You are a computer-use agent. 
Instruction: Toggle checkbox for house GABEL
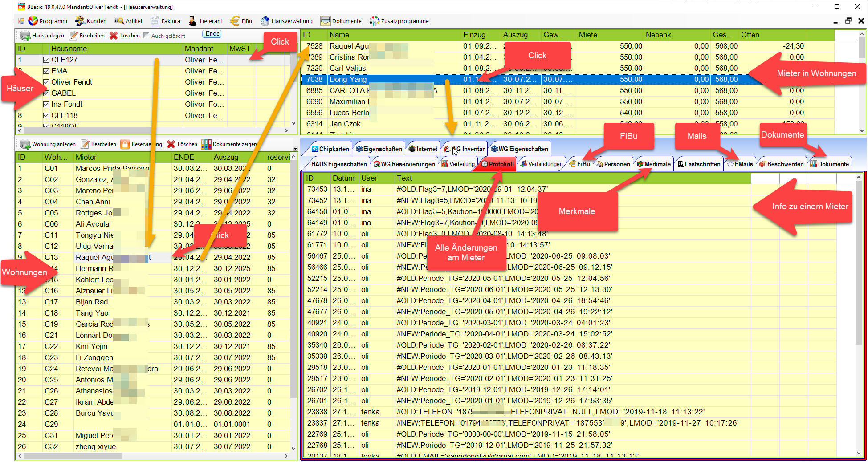click(46, 93)
